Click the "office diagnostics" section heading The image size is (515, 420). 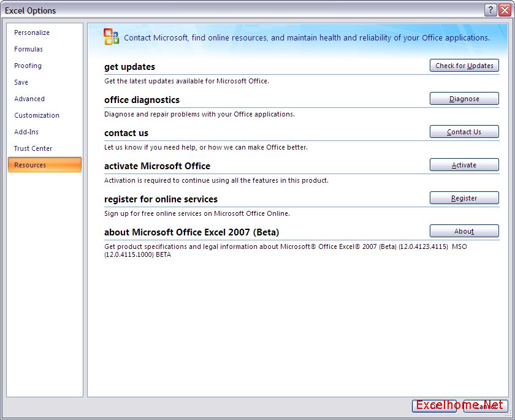click(x=142, y=100)
